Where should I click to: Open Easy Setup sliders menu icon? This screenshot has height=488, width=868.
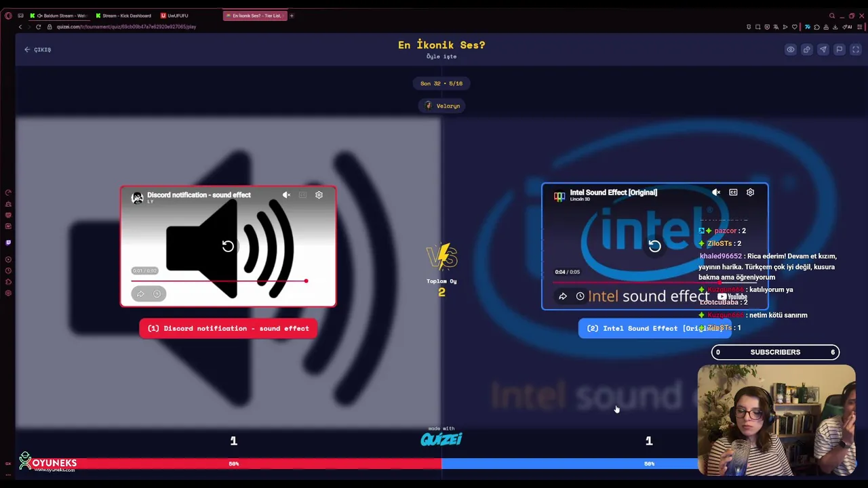pos(860,27)
